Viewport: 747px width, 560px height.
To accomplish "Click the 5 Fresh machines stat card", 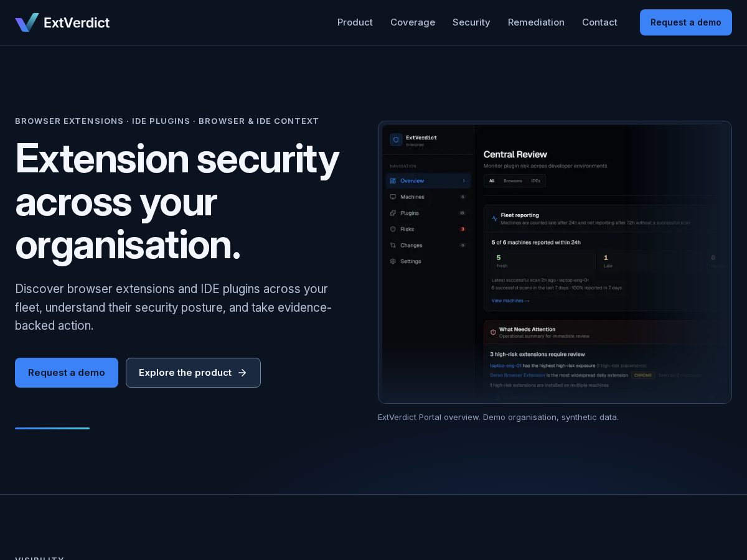I will tap(543, 261).
